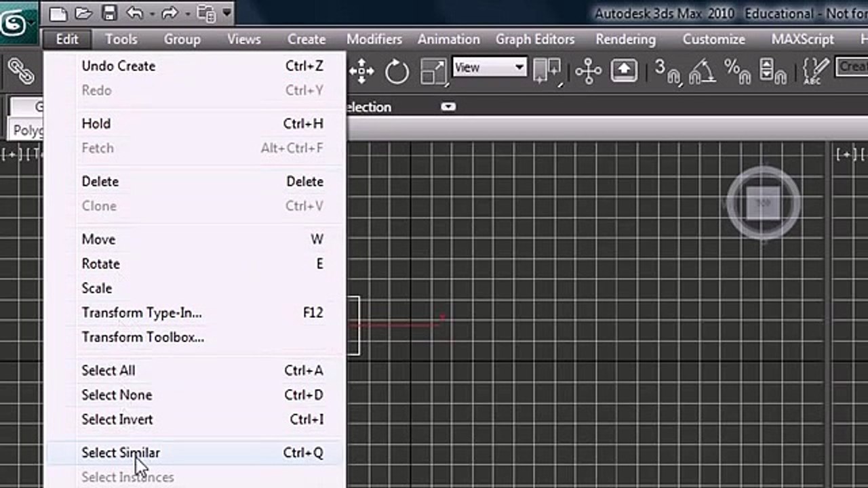Open the Rendering menu

626,39
